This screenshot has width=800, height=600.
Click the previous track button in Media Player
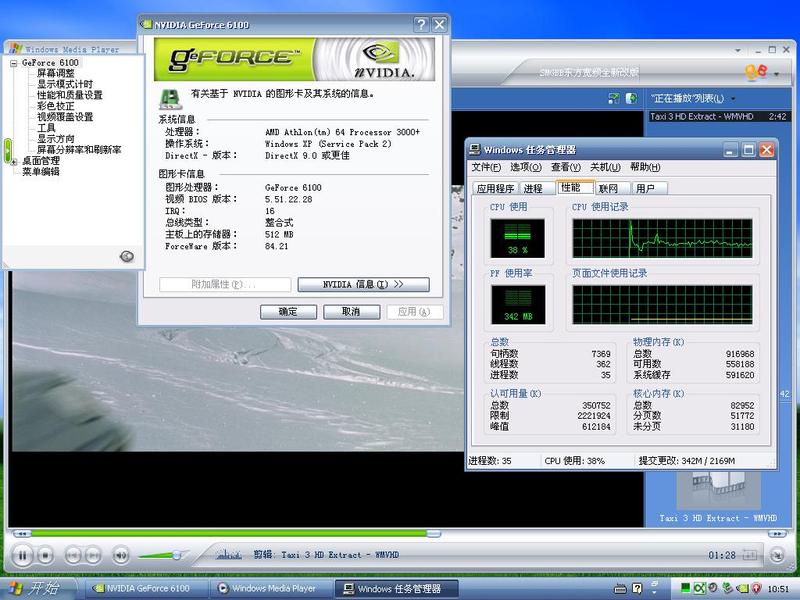pyautogui.click(x=73, y=555)
